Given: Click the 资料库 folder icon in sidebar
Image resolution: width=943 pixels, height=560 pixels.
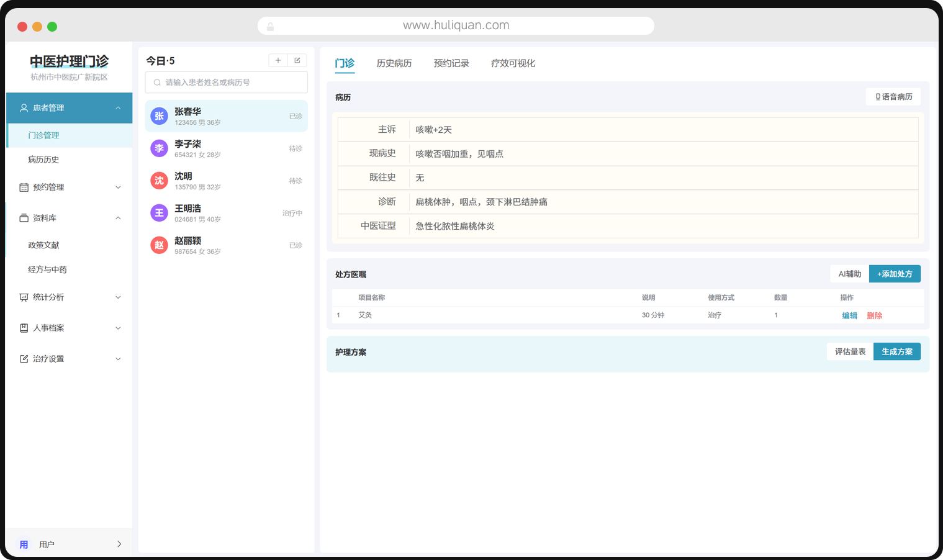Looking at the screenshot, I should pyautogui.click(x=24, y=218).
